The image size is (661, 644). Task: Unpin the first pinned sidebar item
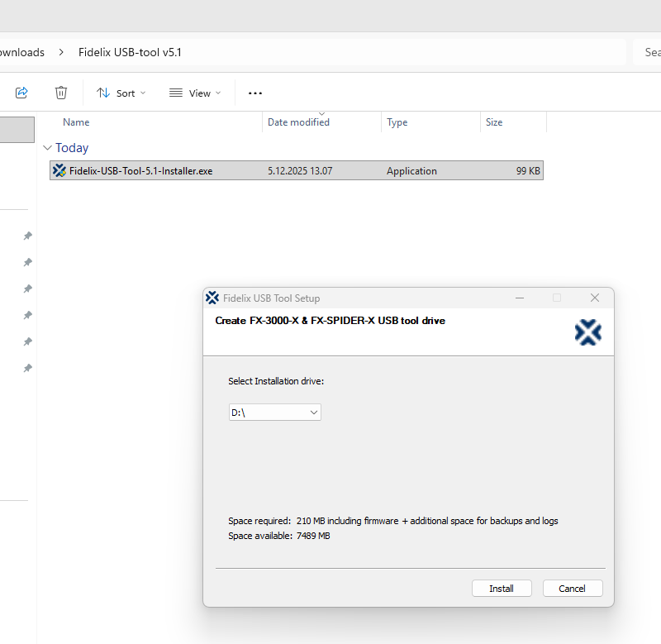(x=27, y=236)
